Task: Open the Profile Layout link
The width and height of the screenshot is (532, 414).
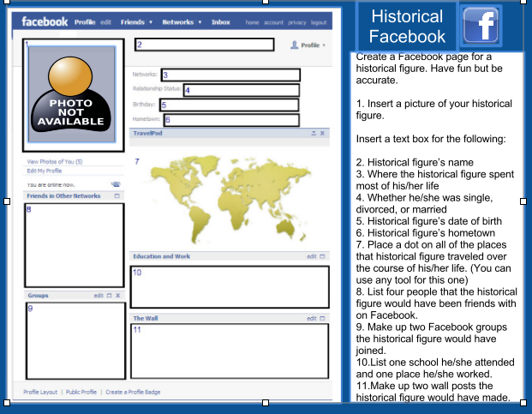Action: click(40, 392)
